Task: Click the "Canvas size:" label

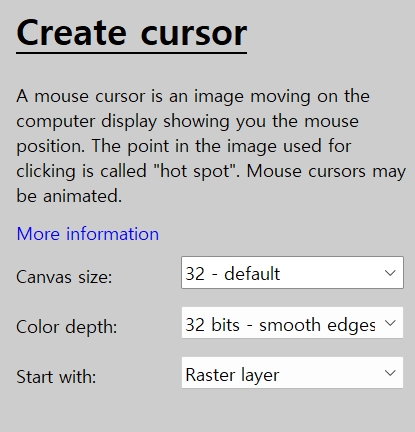Action: pyautogui.click(x=64, y=277)
